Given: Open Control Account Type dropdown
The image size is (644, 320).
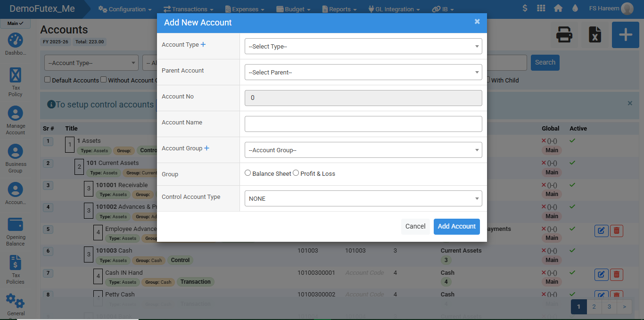Looking at the screenshot, I should pyautogui.click(x=363, y=199).
